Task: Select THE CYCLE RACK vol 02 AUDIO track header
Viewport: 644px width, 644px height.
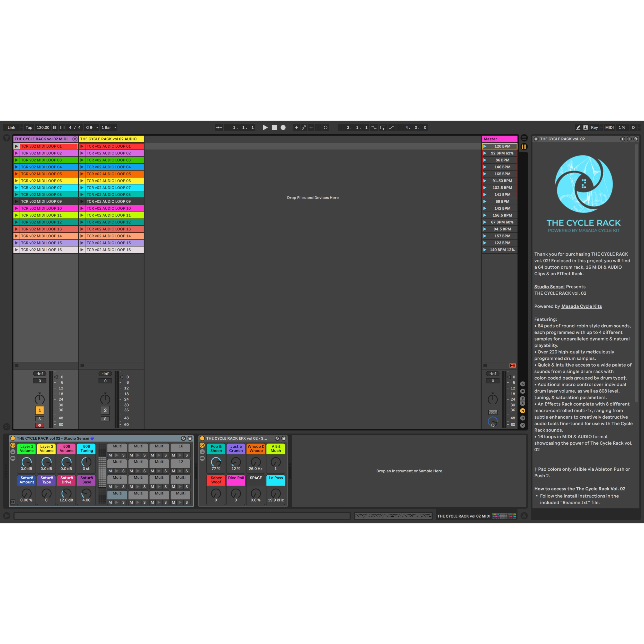Action: (x=111, y=139)
